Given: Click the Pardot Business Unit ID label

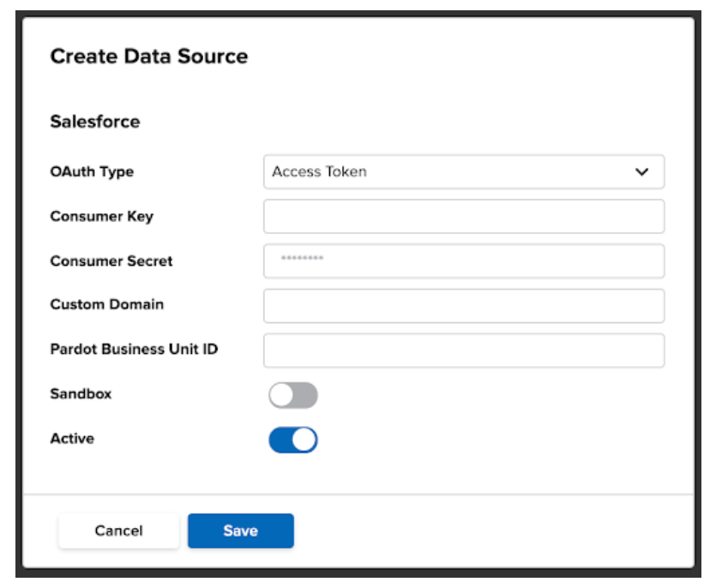Looking at the screenshot, I should (134, 349).
